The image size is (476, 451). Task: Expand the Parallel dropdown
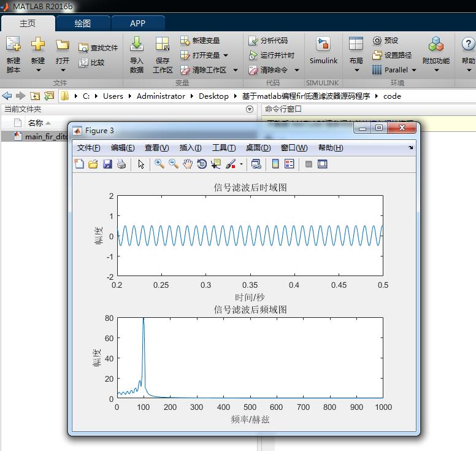(x=414, y=70)
